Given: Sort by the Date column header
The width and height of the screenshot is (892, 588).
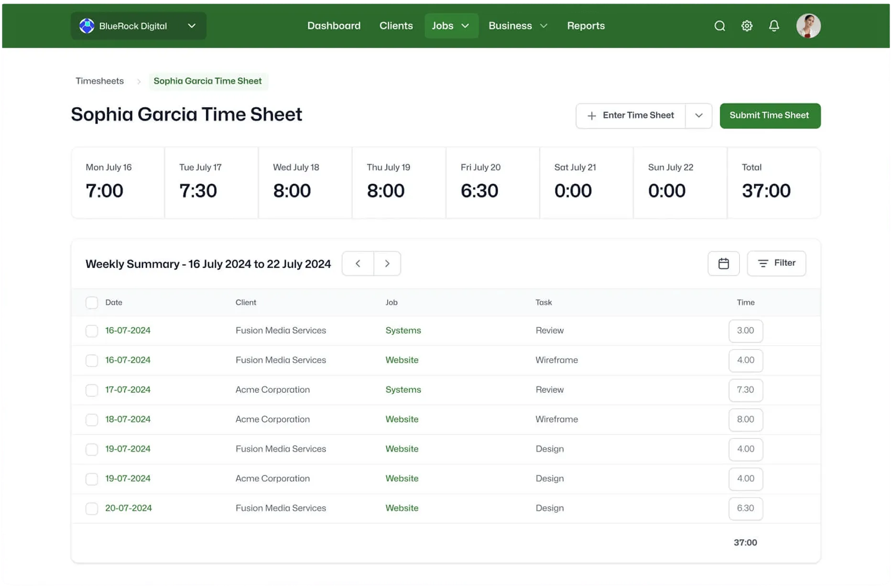Looking at the screenshot, I should pyautogui.click(x=114, y=303).
